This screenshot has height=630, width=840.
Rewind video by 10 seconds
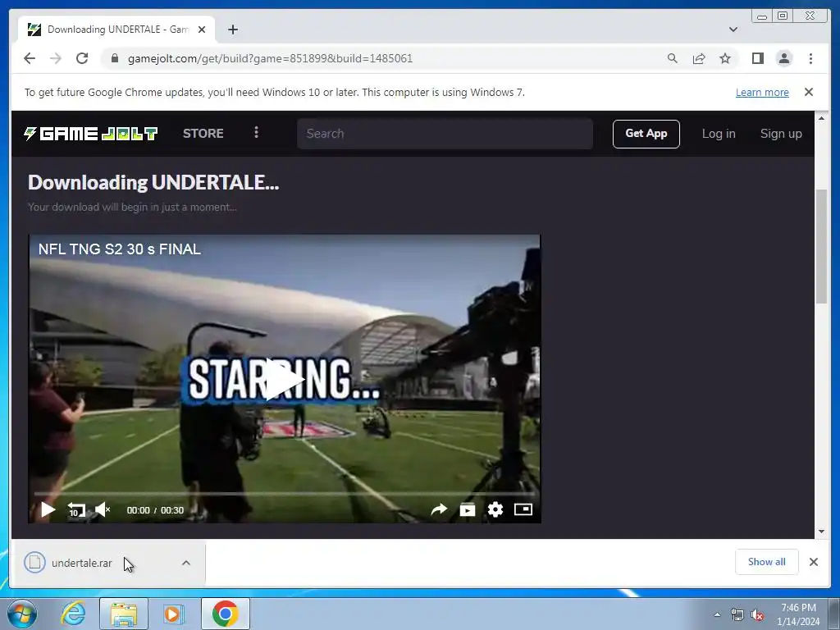coord(76,509)
